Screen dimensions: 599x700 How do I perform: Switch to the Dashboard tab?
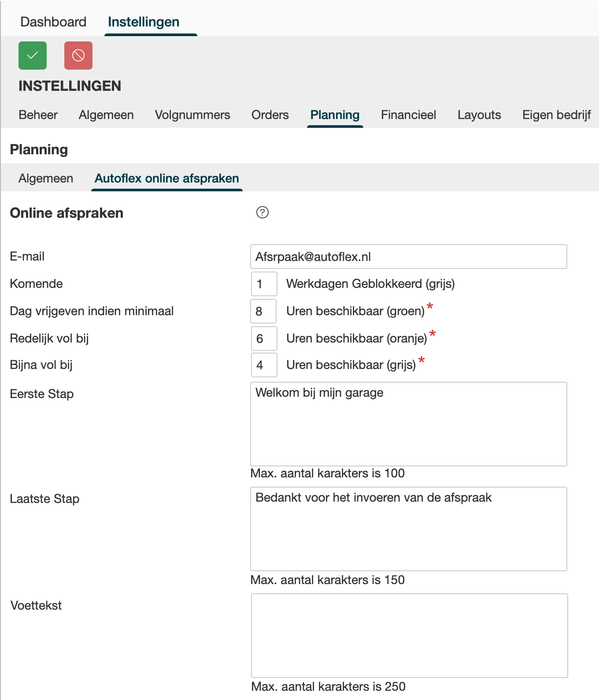coord(53,22)
